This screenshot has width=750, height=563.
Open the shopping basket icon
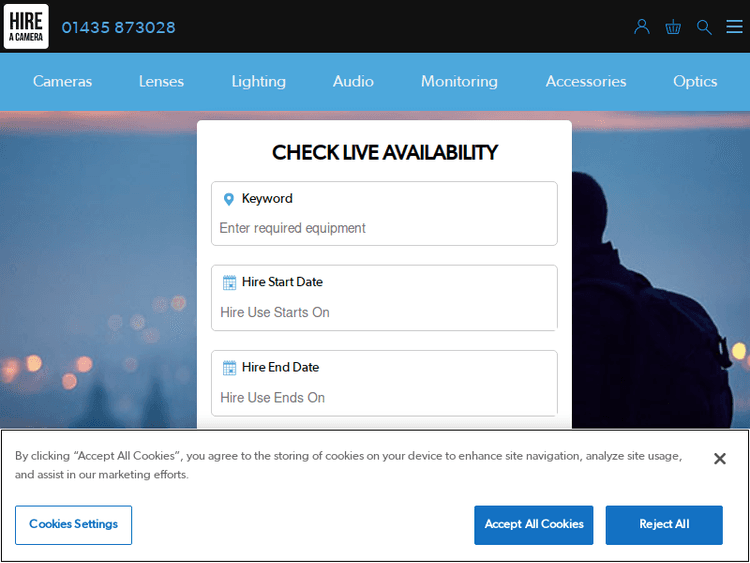[673, 27]
